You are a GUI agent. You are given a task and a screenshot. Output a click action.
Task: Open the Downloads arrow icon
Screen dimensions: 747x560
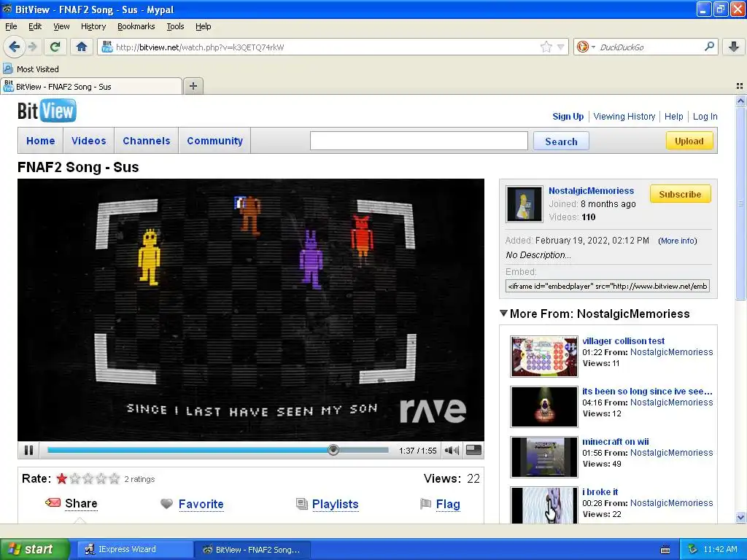tap(734, 47)
